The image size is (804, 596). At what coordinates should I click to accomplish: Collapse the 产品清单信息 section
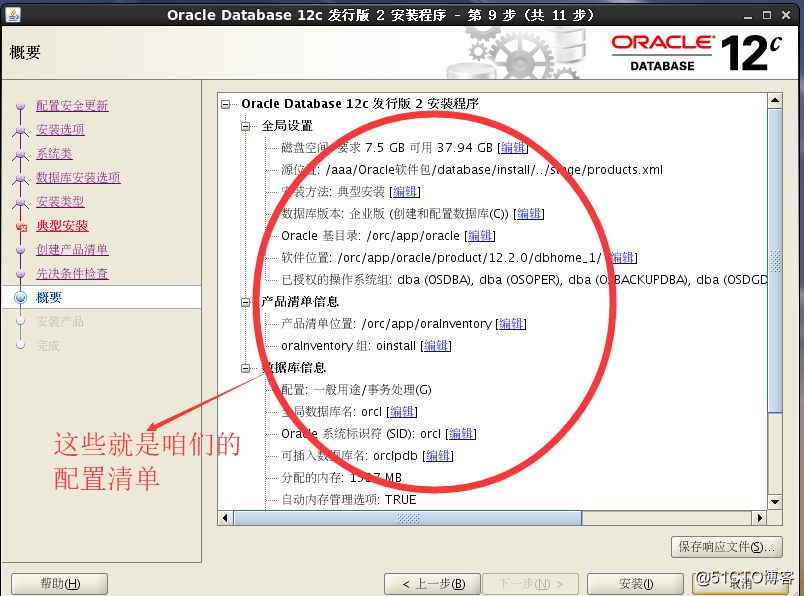coord(246,302)
